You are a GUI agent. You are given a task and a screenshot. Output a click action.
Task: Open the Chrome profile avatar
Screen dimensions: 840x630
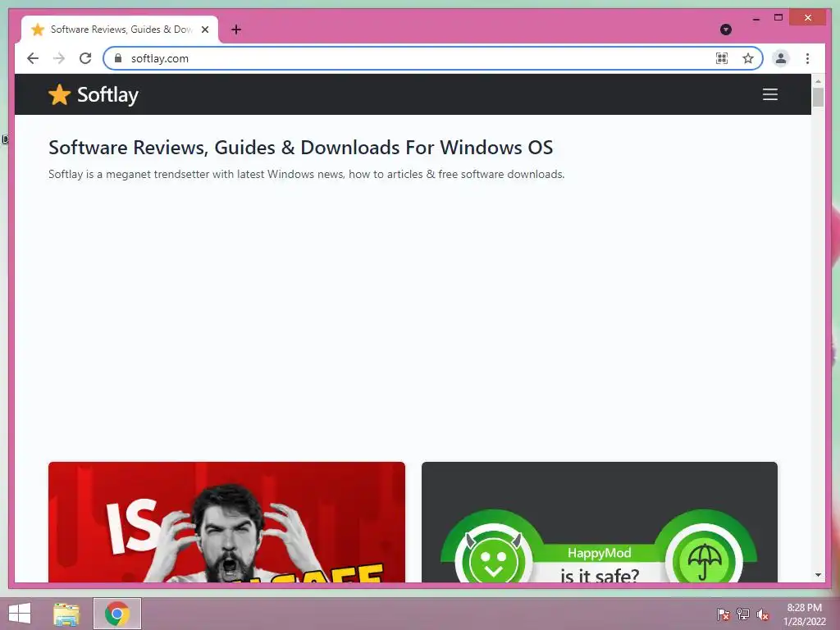[x=781, y=58]
